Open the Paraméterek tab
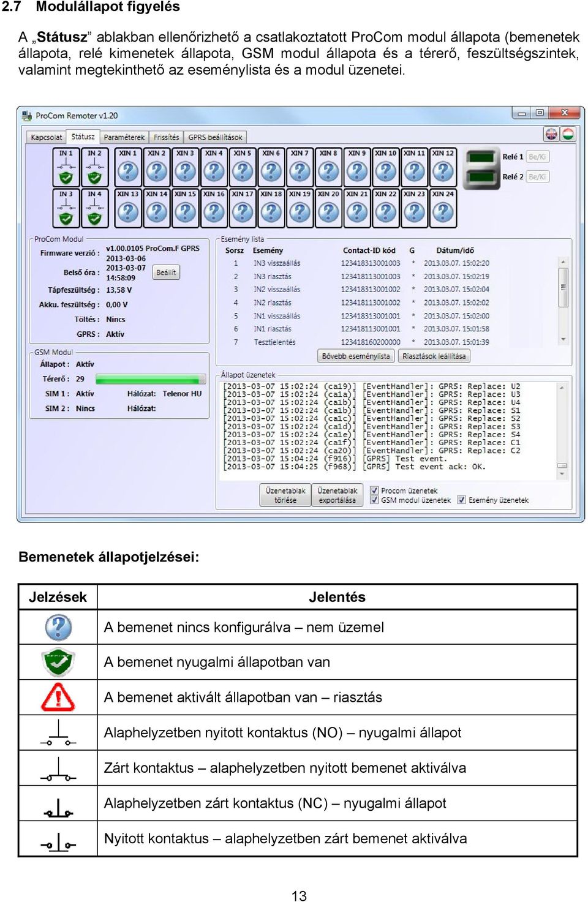Screen dimensions: 588x902 [x=124, y=137]
